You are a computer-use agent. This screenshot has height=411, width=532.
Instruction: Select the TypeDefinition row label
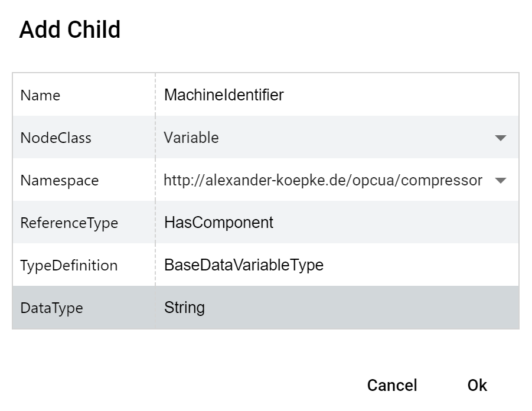click(x=69, y=265)
